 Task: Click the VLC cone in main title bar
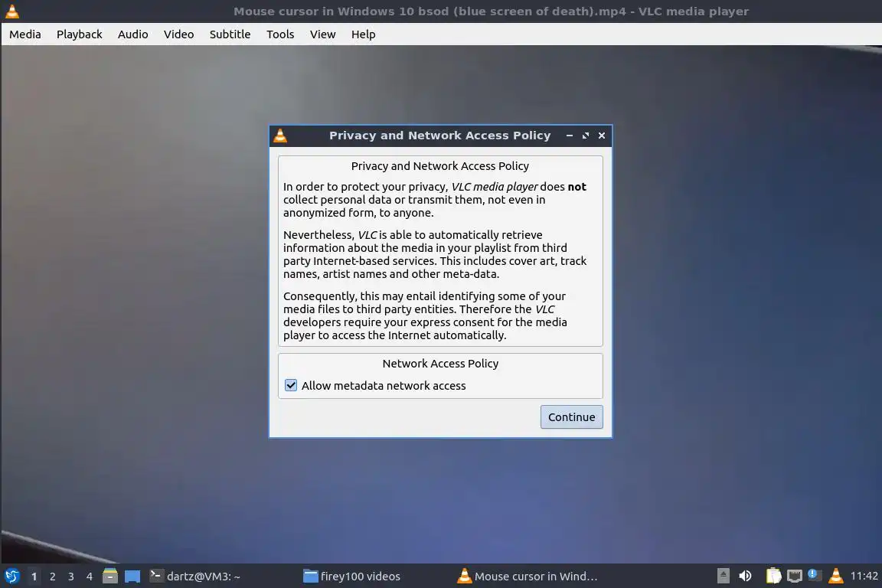(11, 11)
